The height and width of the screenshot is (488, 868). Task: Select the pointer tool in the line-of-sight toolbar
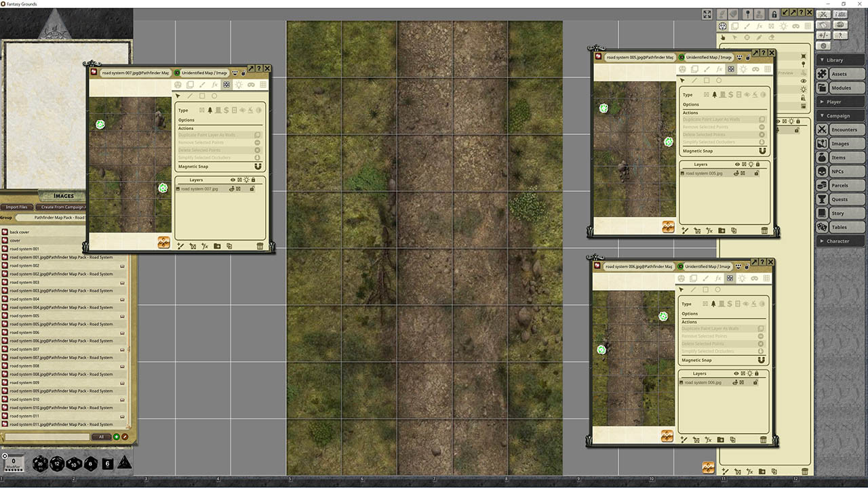(x=179, y=96)
